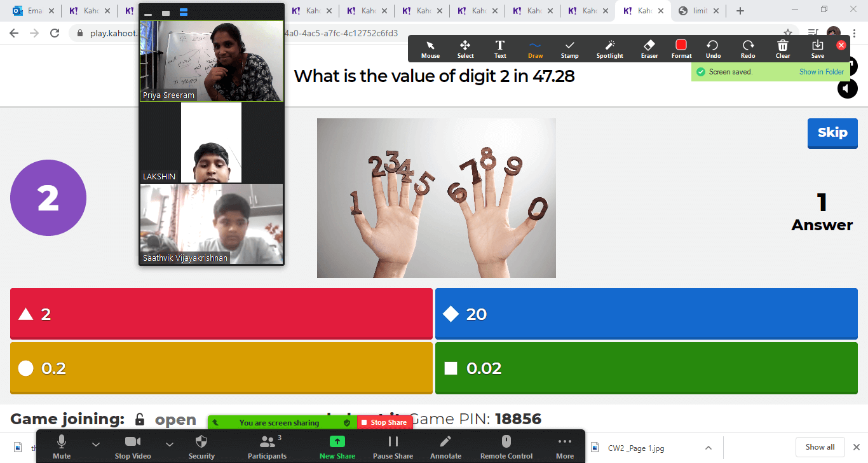Open the Security shield menu
This screenshot has height=463, width=868.
click(x=201, y=446)
